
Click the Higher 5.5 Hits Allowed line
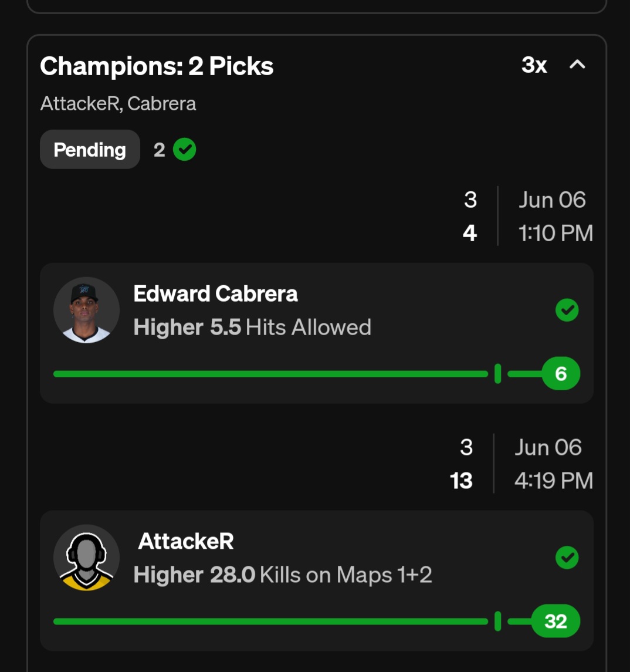coord(252,327)
